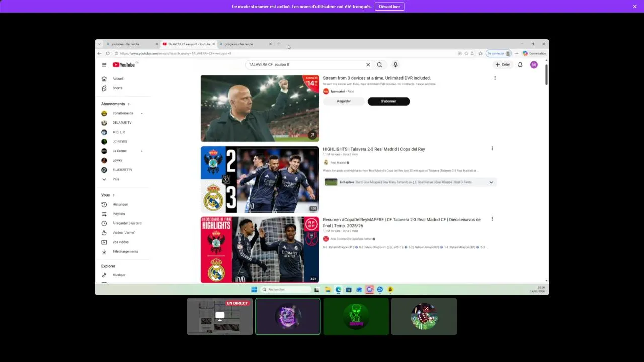Select the TALAVERA CF equipo B YouTube tab
This screenshot has width=644, height=362.
[189, 44]
